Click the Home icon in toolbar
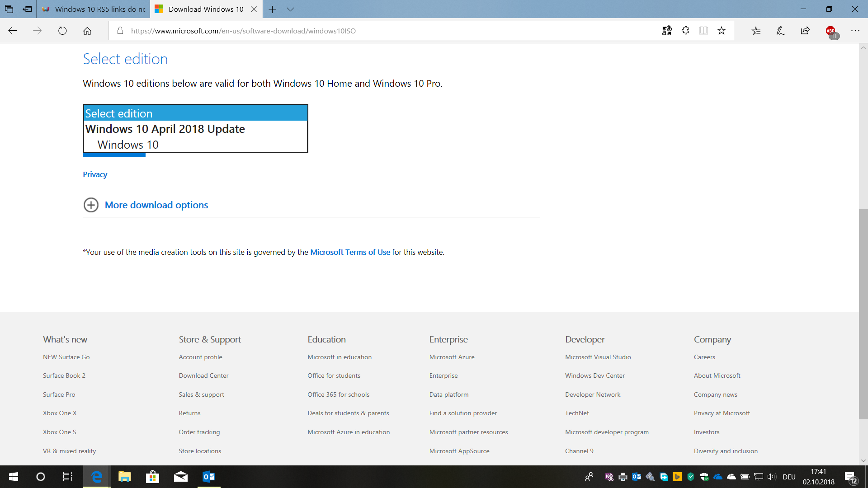This screenshot has width=868, height=488. pyautogui.click(x=87, y=31)
